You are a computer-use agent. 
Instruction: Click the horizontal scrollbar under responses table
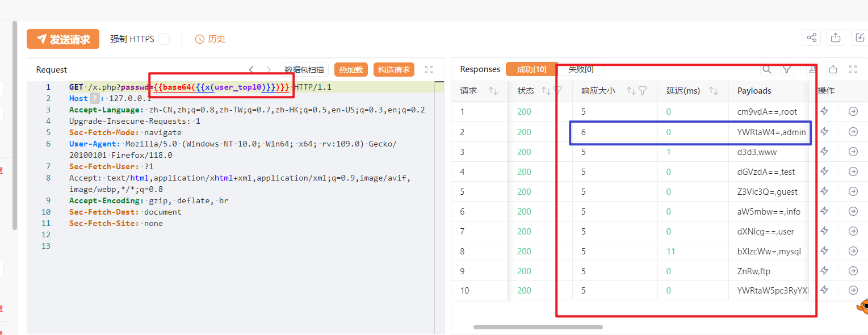[538, 327]
